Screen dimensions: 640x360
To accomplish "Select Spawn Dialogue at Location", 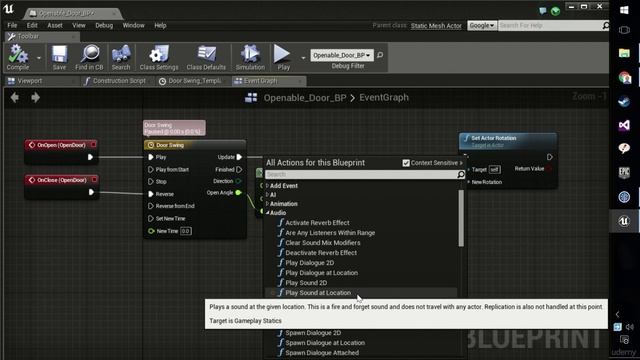I will point(325,343).
